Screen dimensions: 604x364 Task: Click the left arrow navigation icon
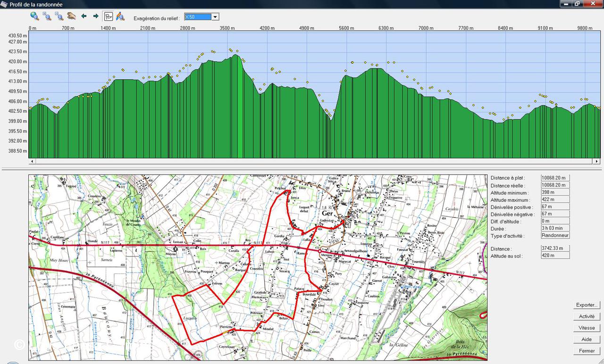click(x=84, y=16)
